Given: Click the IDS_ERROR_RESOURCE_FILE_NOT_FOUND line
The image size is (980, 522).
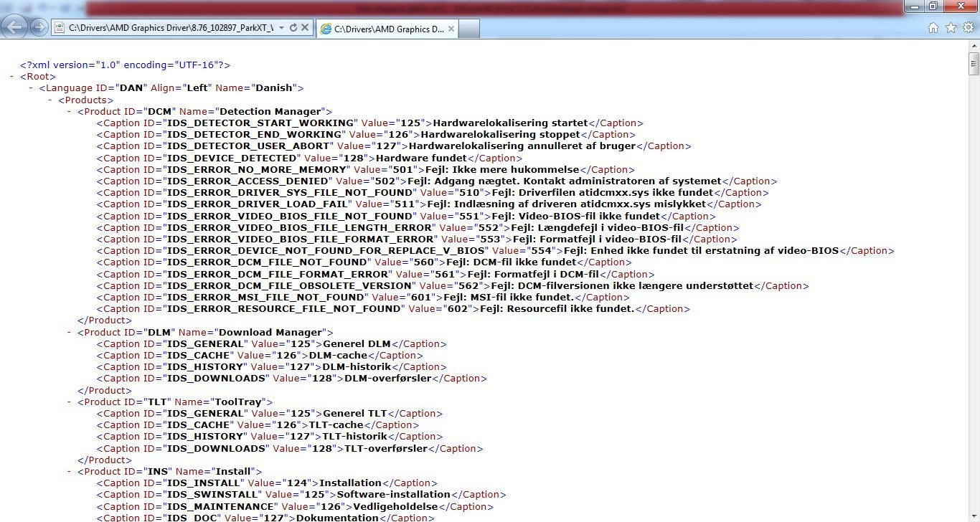Looking at the screenshot, I should tap(393, 308).
